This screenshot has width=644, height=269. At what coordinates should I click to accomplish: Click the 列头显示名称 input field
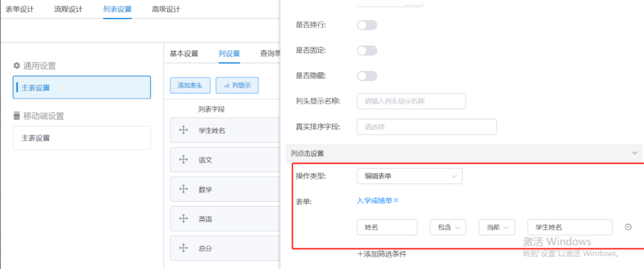pos(411,101)
